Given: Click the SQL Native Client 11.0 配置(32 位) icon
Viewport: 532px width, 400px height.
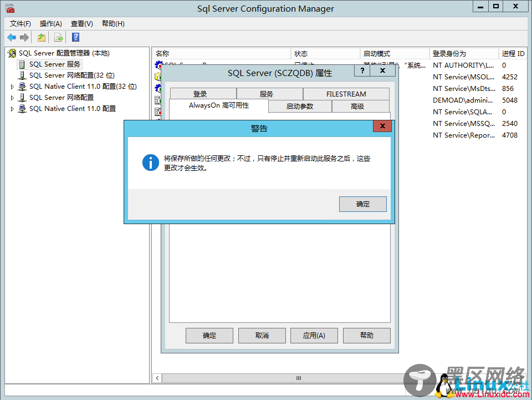Looking at the screenshot, I should [22, 87].
